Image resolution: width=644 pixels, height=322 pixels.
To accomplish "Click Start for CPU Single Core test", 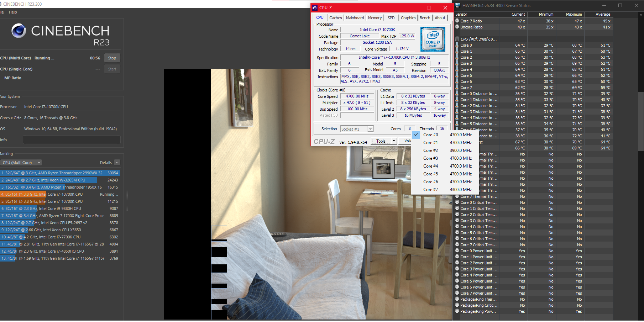I will pyautogui.click(x=112, y=69).
